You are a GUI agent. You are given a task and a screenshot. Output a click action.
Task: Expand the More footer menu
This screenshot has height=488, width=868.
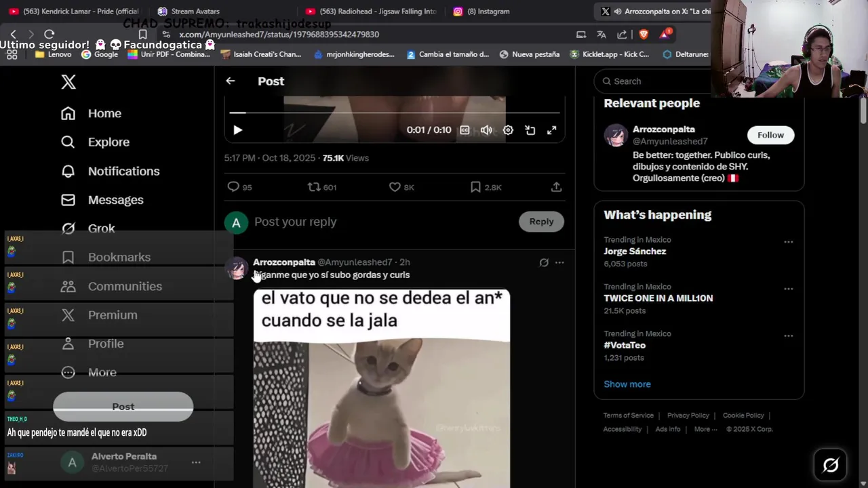[705, 429]
